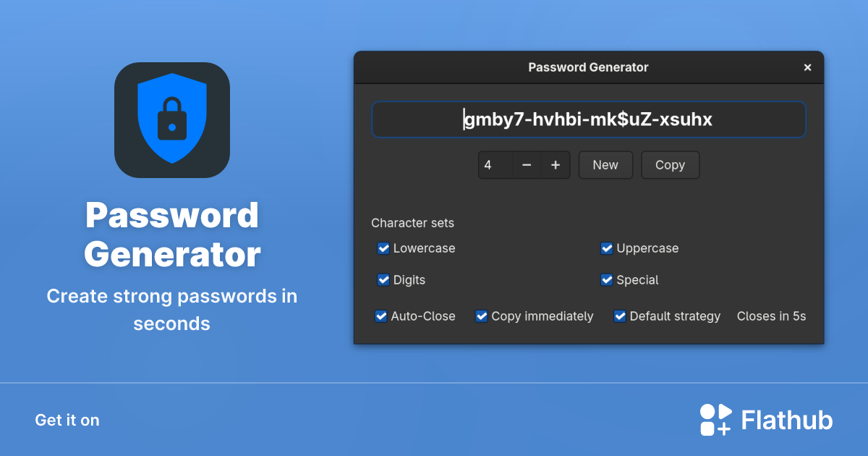Viewport: 868px width, 456px height.
Task: Toggle the Copy immediately checkbox
Action: [482, 316]
